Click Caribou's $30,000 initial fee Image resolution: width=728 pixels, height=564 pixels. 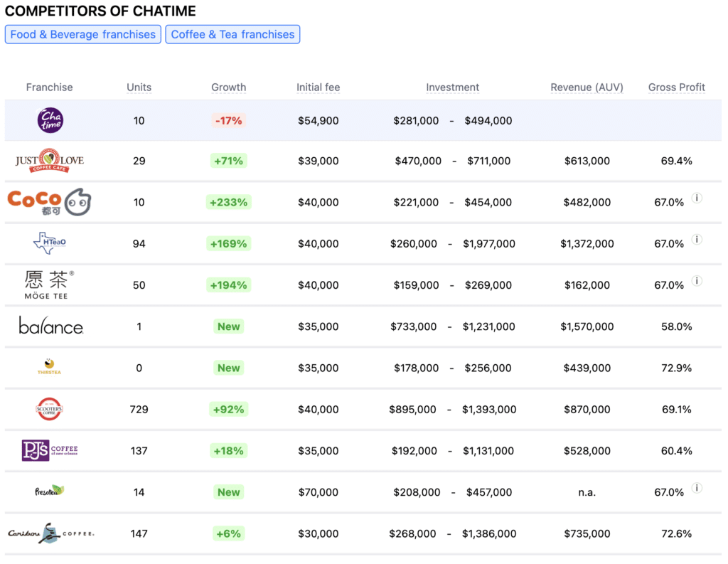(x=318, y=534)
